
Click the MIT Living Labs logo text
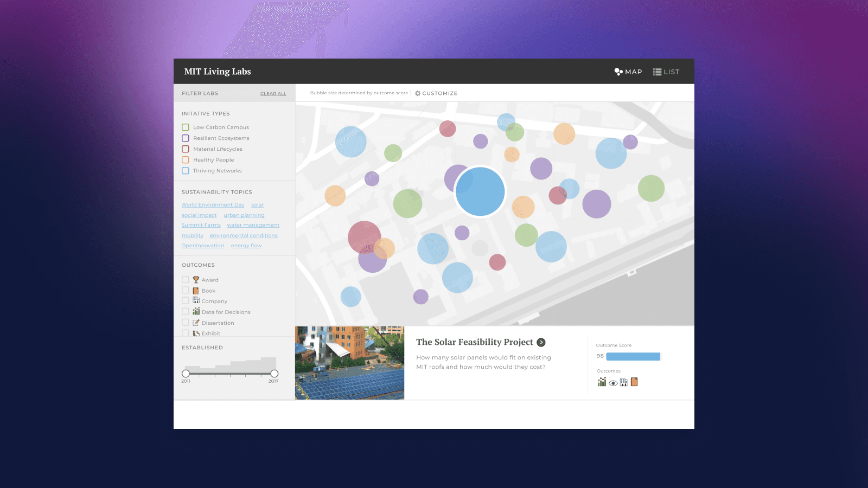point(218,72)
